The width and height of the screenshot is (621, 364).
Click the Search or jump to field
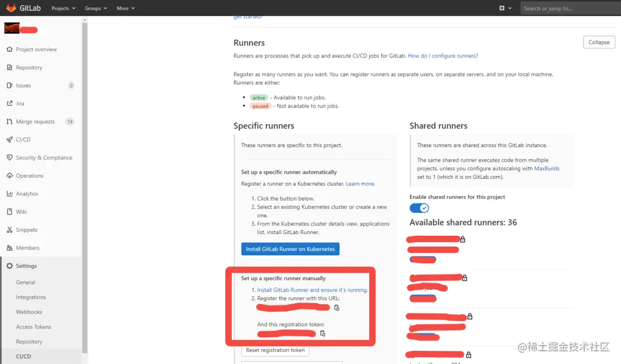(570, 8)
